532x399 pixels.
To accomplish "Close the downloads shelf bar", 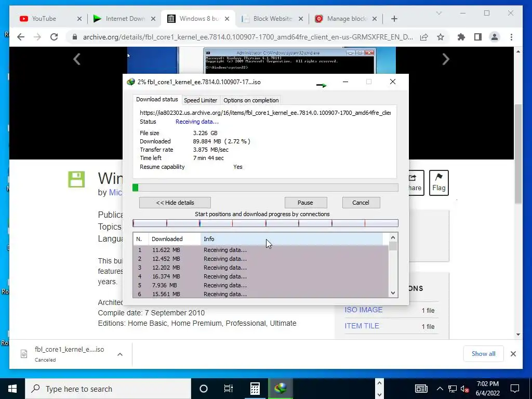I will click(x=513, y=354).
